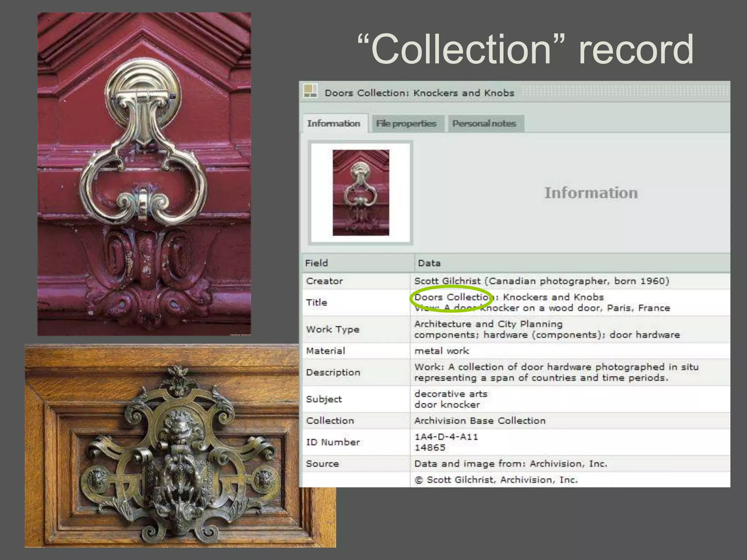Click the large 'Information' heading in panel
Viewport: 747px width, 560px height.
[591, 193]
